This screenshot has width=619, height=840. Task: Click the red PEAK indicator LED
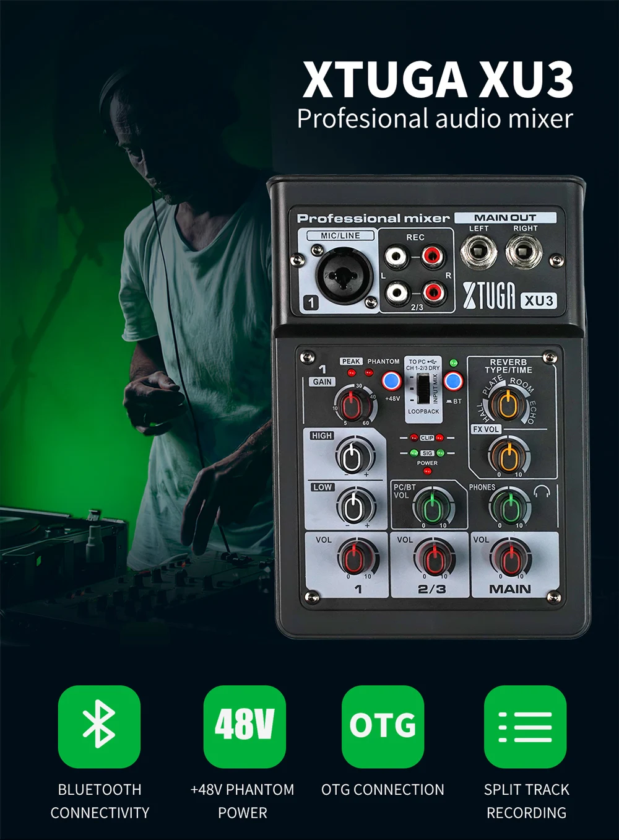352,372
